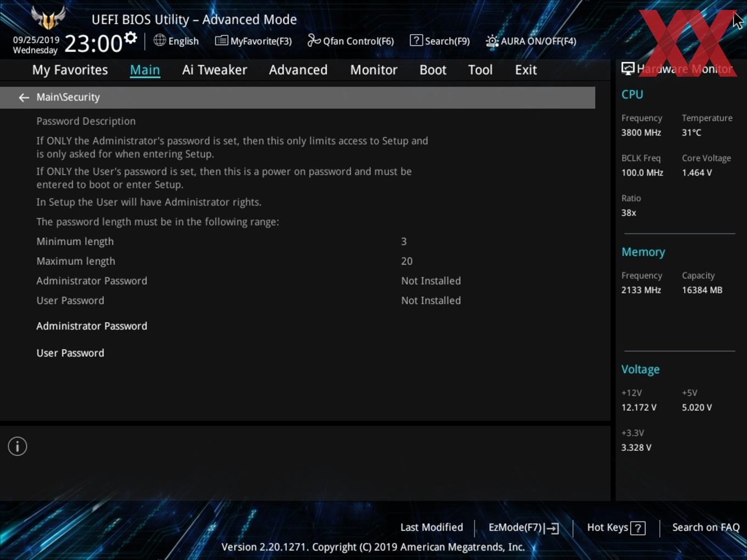Click the CPU section heading
The height and width of the screenshot is (560, 747).
(632, 94)
